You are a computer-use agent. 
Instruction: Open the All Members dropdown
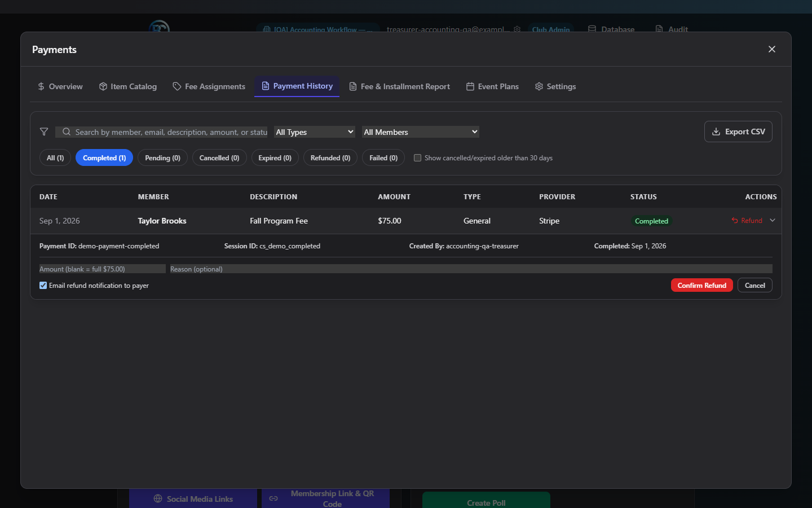point(421,132)
